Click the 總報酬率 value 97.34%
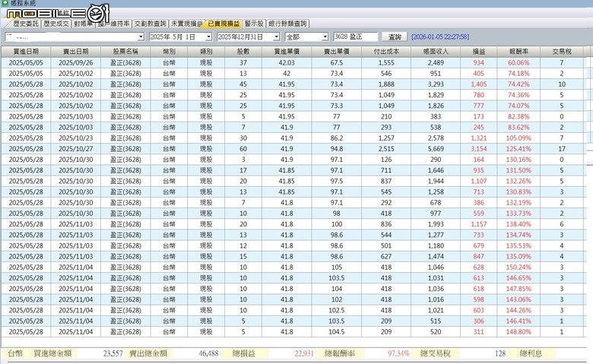This screenshot has width=593, height=364. [398, 354]
